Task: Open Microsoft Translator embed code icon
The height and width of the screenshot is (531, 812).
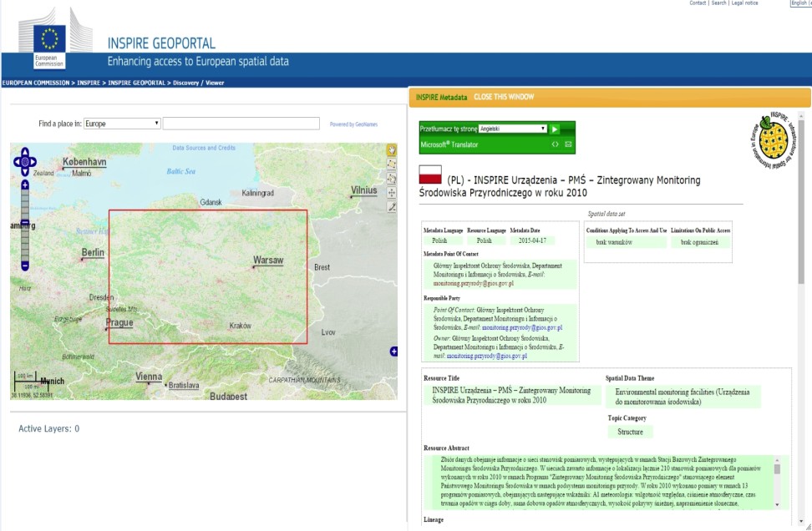Action: (556, 144)
